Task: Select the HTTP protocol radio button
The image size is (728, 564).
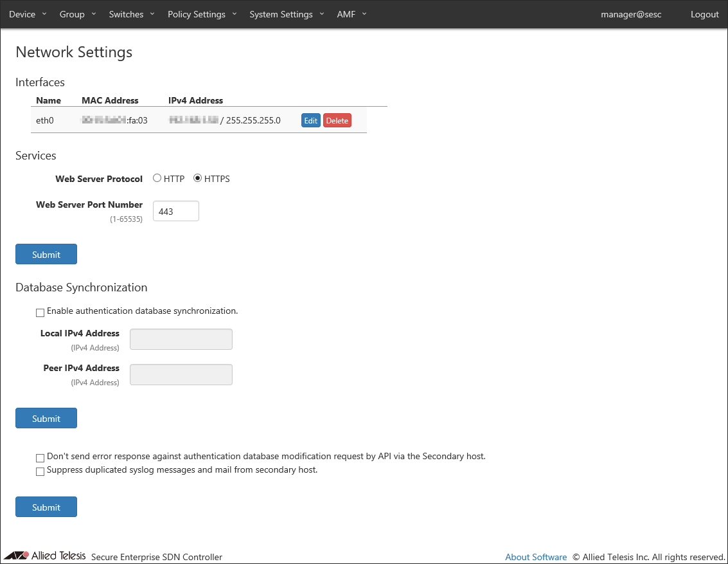Action: pyautogui.click(x=157, y=178)
